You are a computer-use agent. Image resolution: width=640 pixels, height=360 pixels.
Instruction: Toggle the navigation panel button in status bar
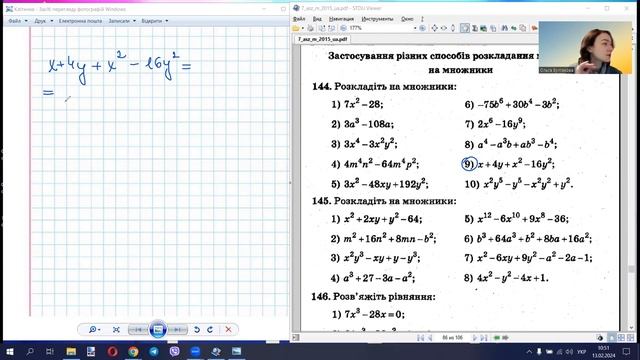click(x=296, y=338)
